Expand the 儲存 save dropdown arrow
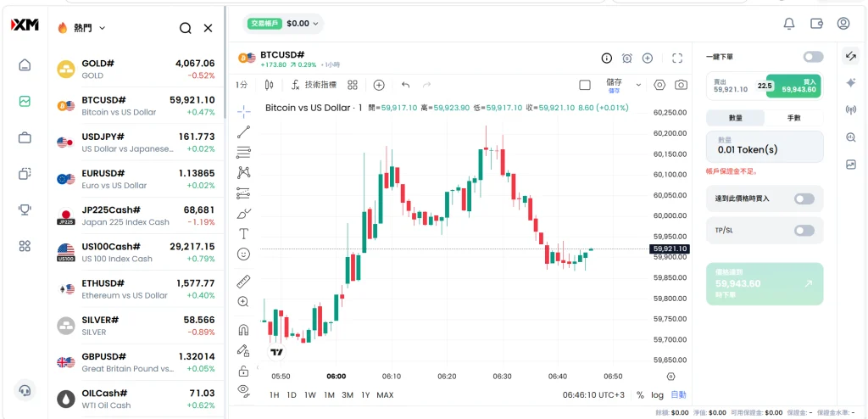Screen dimensions: 868x419 [638, 85]
